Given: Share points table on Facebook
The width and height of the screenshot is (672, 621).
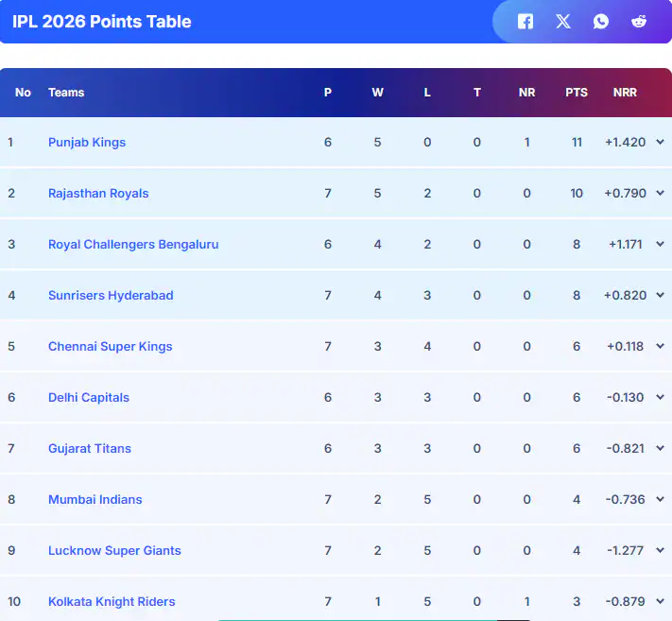Looking at the screenshot, I should 526,21.
